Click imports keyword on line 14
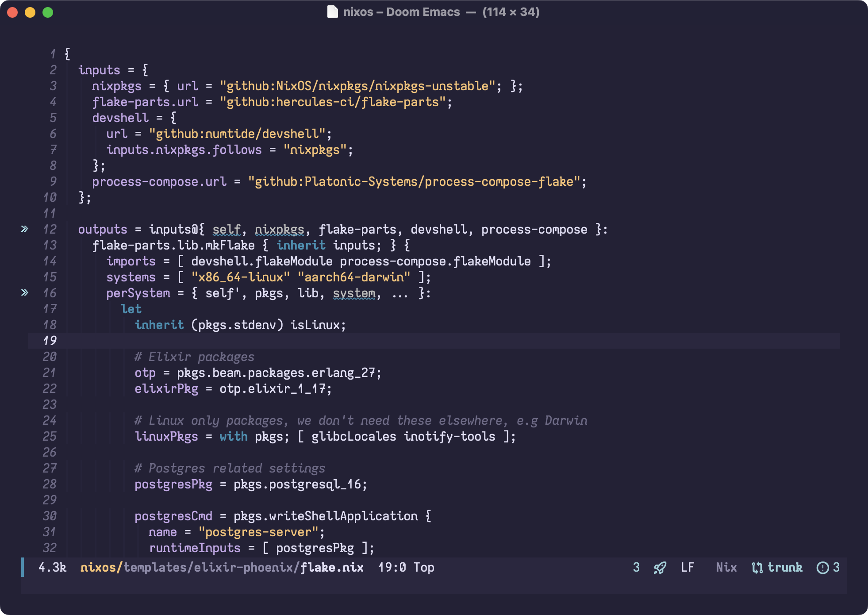The height and width of the screenshot is (615, 868). [131, 261]
